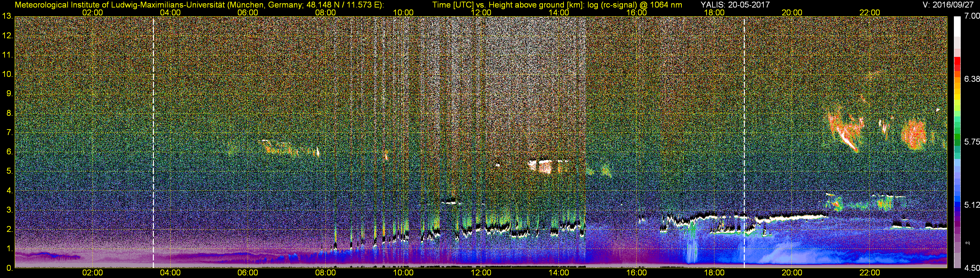Screen dimensions: 980x278
Task: Click 04:00 on the bottom time axis
Action: (x=170, y=273)
